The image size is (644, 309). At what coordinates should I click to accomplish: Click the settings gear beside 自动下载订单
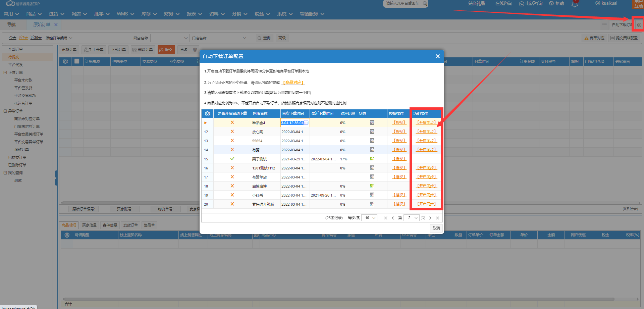[x=639, y=25]
